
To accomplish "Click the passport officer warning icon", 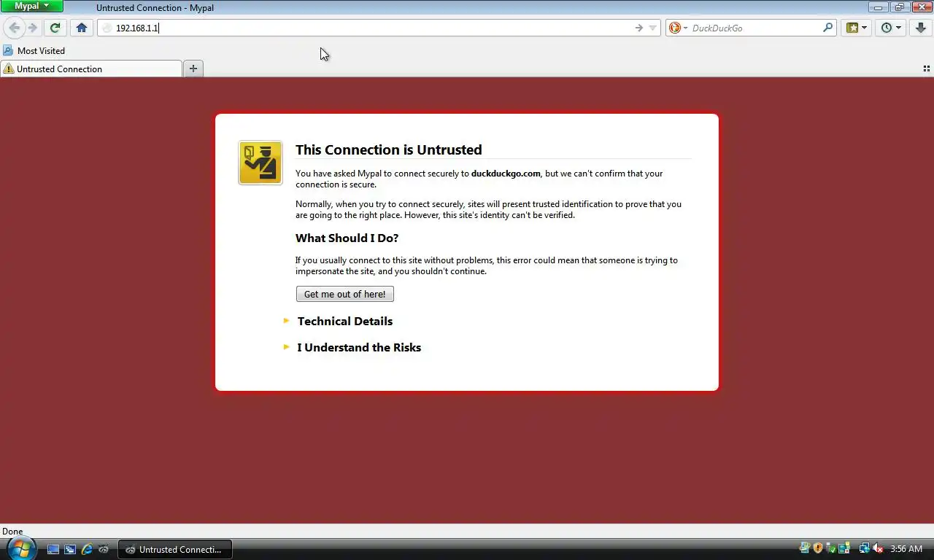I will [x=260, y=163].
